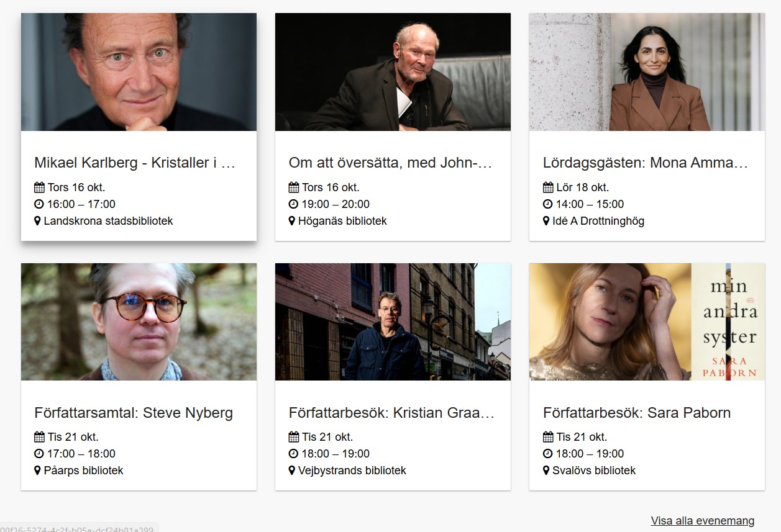Image resolution: width=781 pixels, height=532 pixels.
Task: Open the Mikael Karlberg - Kristaller event
Action: coord(135,163)
